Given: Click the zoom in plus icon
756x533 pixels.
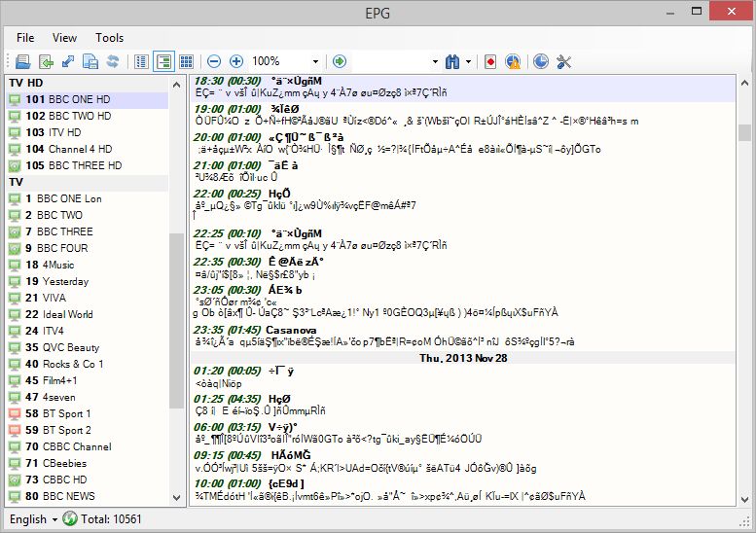Looking at the screenshot, I should (x=236, y=61).
